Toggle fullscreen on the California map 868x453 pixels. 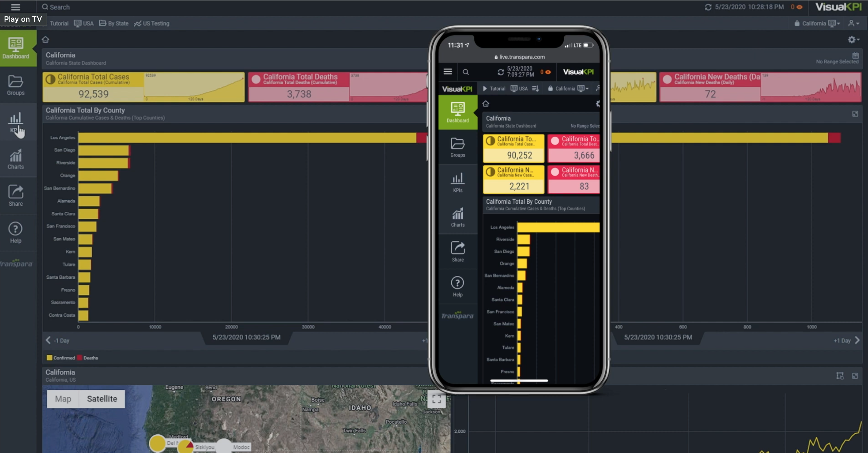437,399
